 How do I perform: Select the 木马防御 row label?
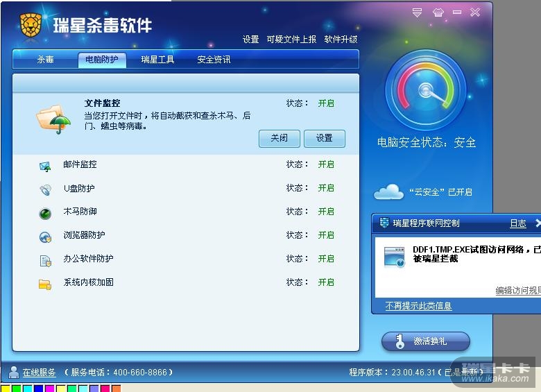(x=80, y=211)
